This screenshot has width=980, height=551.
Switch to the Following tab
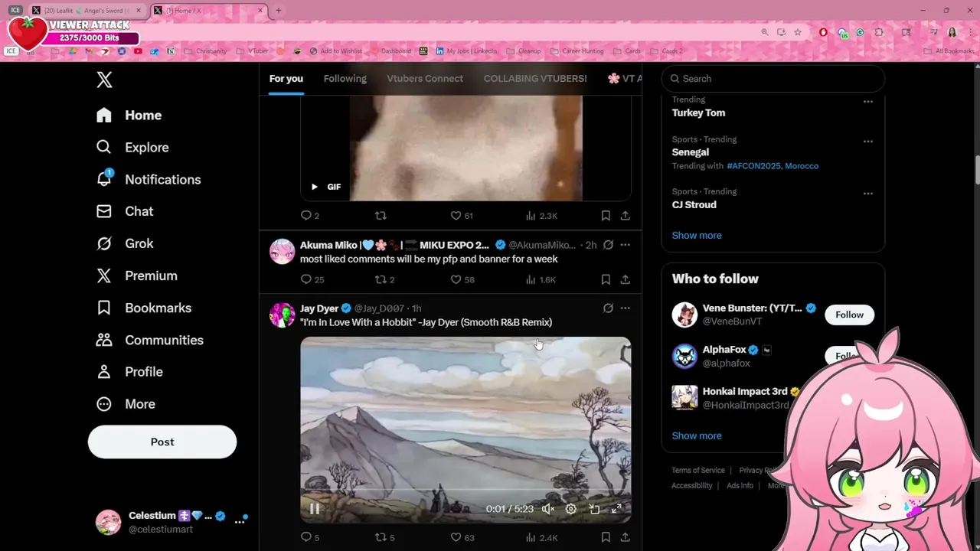(x=345, y=79)
